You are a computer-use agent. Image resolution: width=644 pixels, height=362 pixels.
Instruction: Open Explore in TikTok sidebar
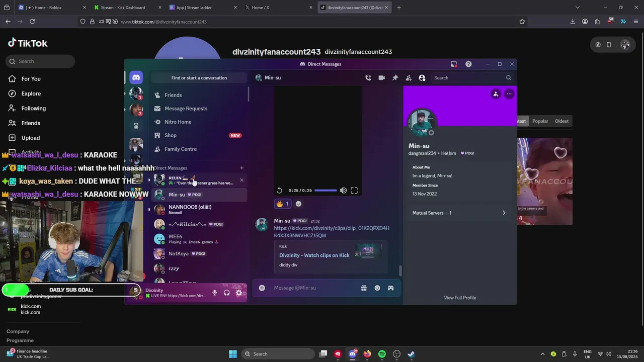31,94
